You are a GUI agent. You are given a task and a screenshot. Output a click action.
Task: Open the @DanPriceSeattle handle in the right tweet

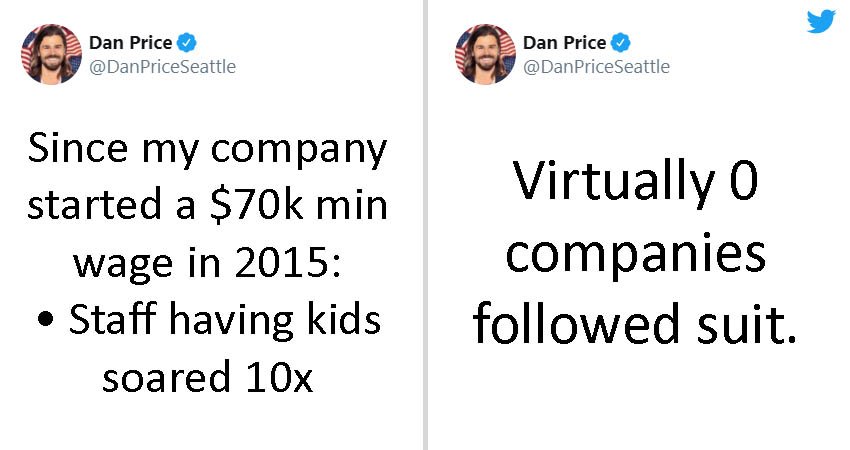(596, 66)
